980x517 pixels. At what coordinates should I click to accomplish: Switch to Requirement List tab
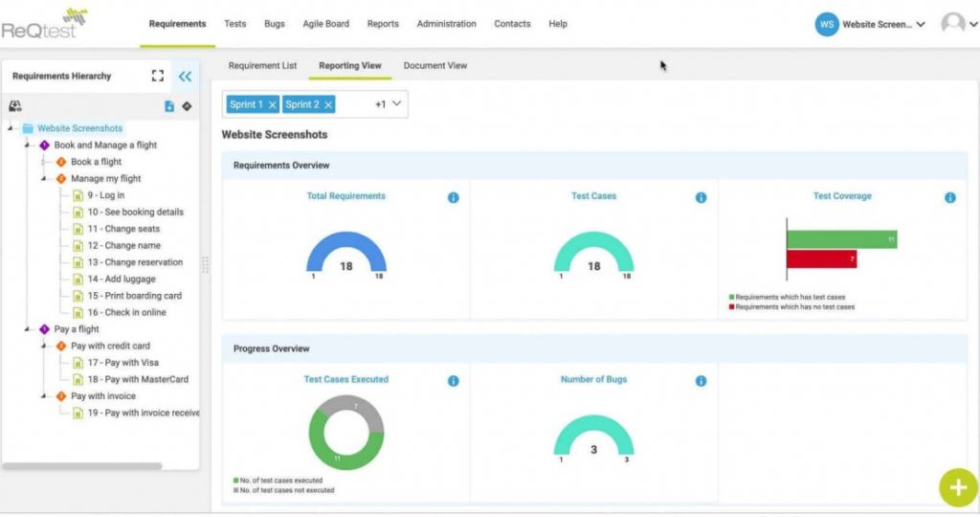click(x=262, y=66)
